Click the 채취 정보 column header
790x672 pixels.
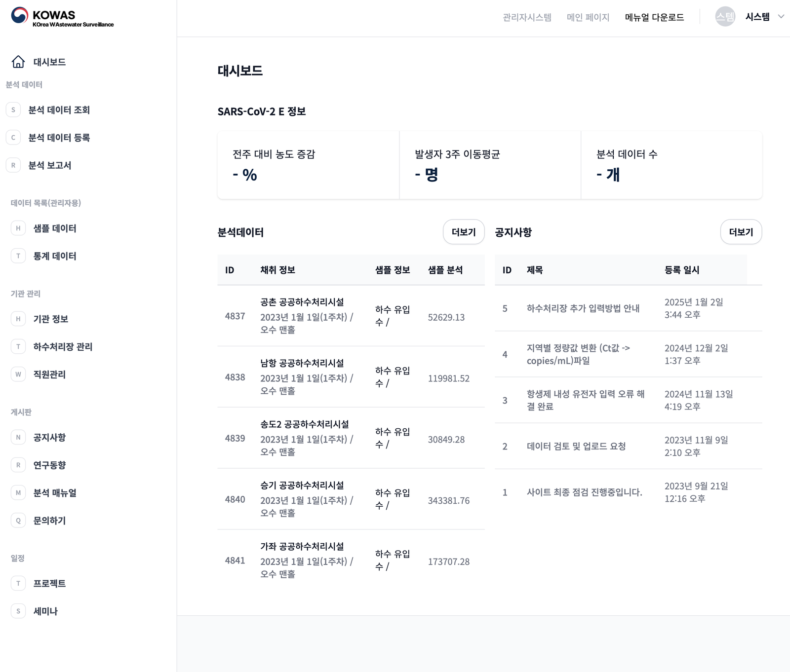[x=277, y=270]
